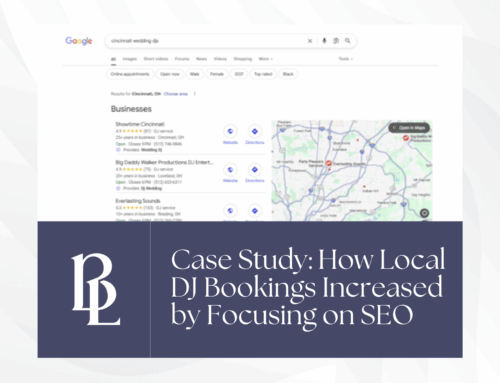The image size is (500, 383).
Task: Open three-dot menu beside Choose area
Action: 195,94
